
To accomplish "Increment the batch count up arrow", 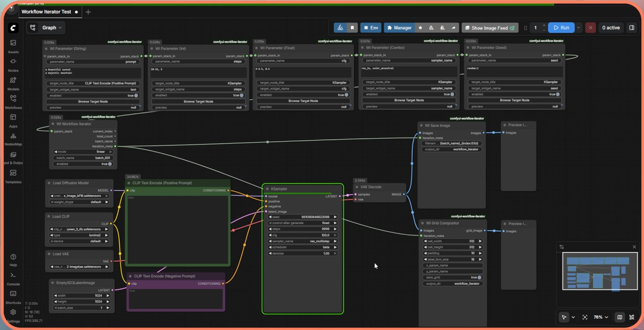I will [544, 26].
